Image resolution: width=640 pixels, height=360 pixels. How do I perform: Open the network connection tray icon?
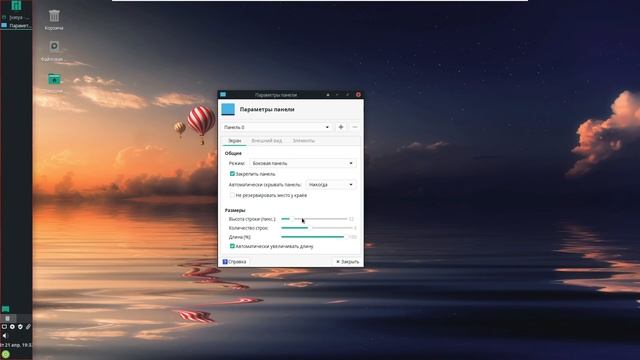pyautogui.click(x=4, y=327)
